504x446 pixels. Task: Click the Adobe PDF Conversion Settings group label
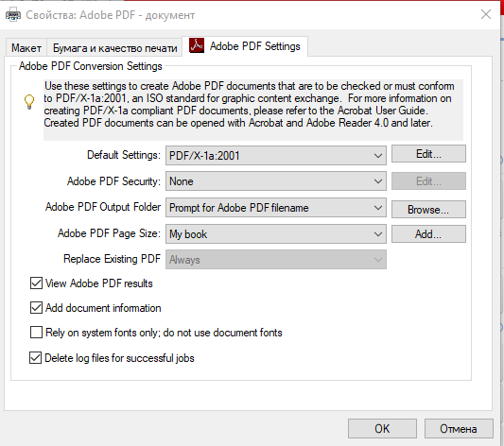pyautogui.click(x=91, y=66)
